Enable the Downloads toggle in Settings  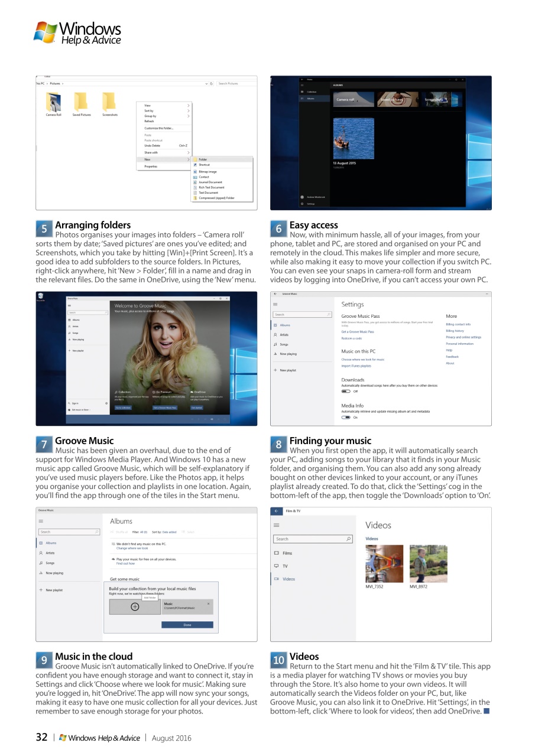click(x=345, y=391)
